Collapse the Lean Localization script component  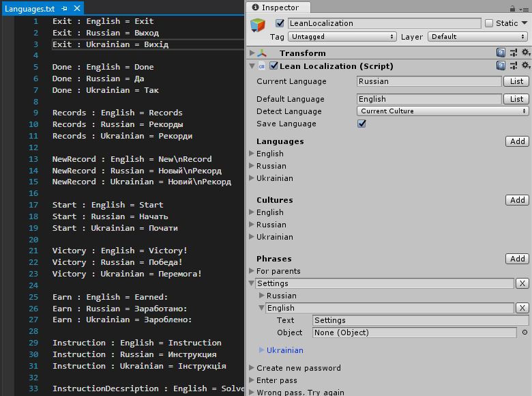(x=252, y=66)
